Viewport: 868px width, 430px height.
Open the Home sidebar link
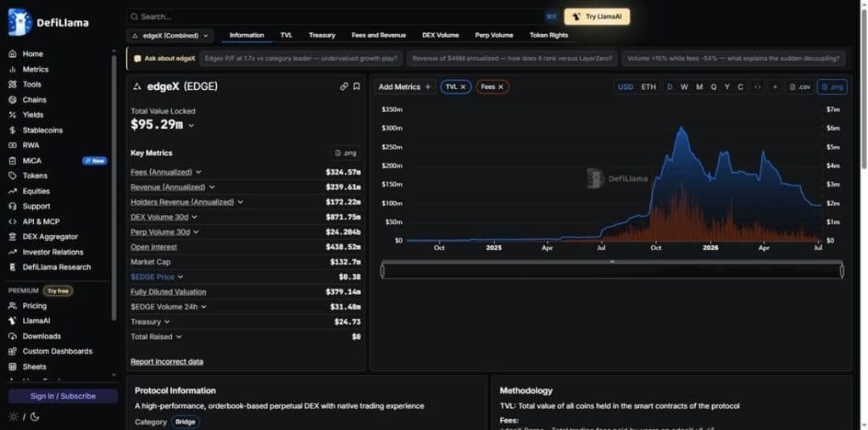[x=32, y=53]
